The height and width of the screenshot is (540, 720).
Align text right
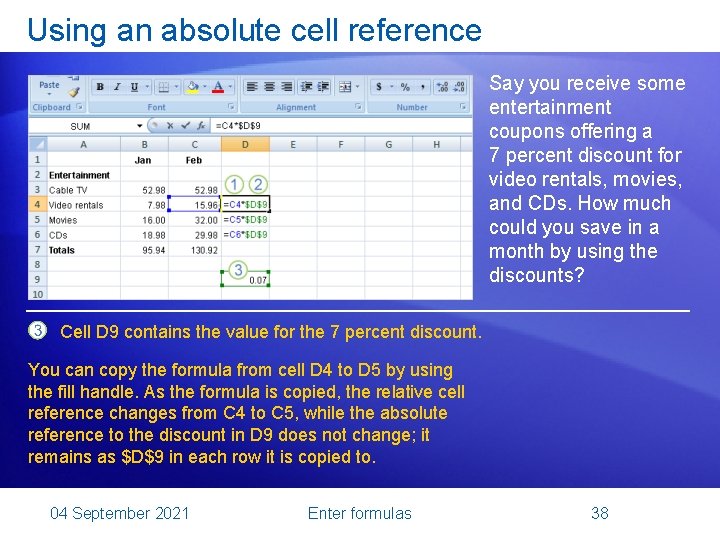(x=287, y=86)
